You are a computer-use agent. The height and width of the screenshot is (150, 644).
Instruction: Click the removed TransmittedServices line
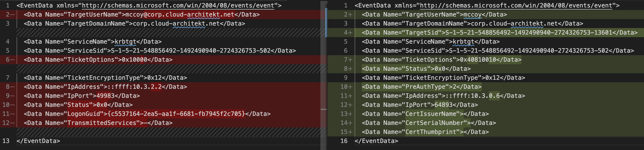[x=98, y=123]
